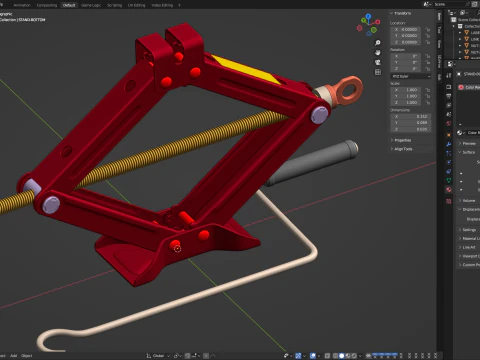Select the Default workspace tab

pos(69,5)
